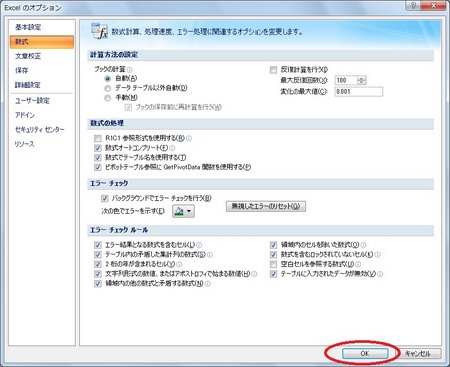Uncheck 数式を含むロックされていないセル rule

click(273, 255)
